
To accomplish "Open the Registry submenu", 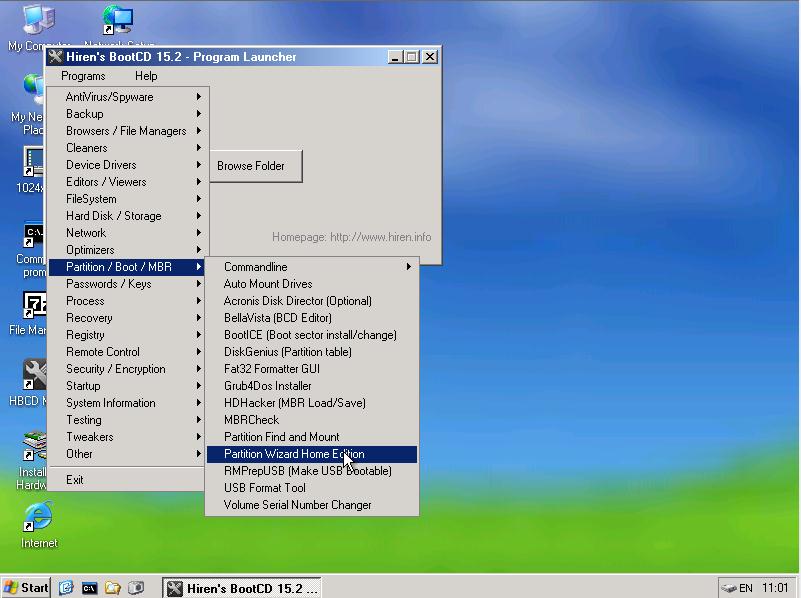I will (126, 335).
